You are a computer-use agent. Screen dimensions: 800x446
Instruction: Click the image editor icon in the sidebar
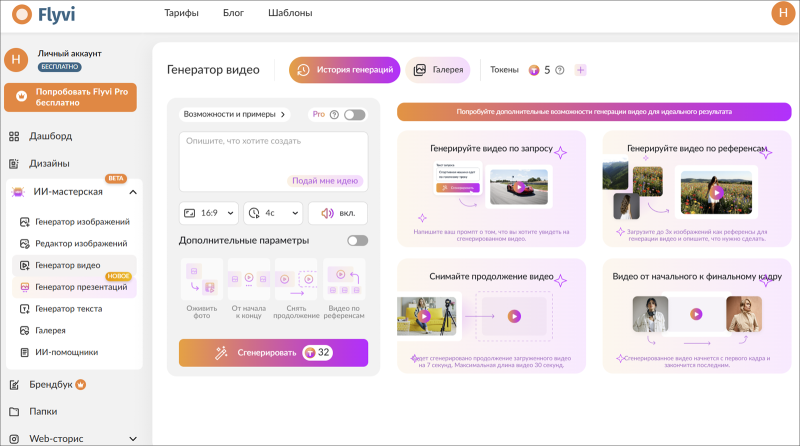point(24,243)
